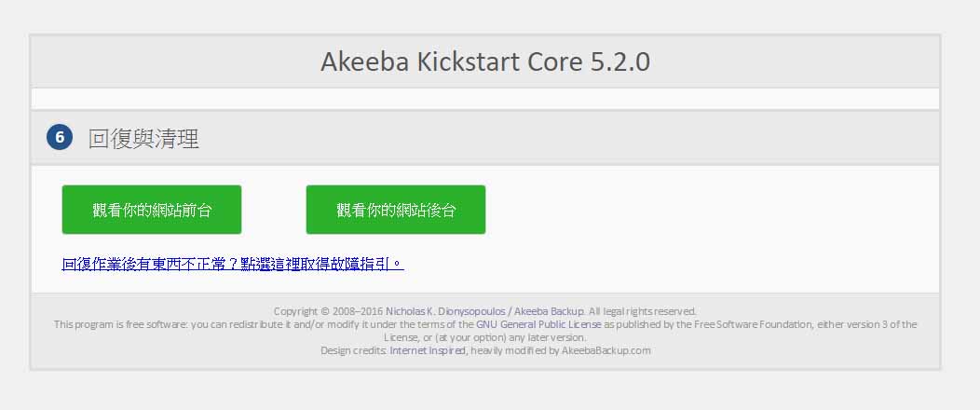The image size is (980, 410).
Task: Open the Nicholas K. Dionysopoulos / Akeeba Backup link
Action: coord(484,311)
